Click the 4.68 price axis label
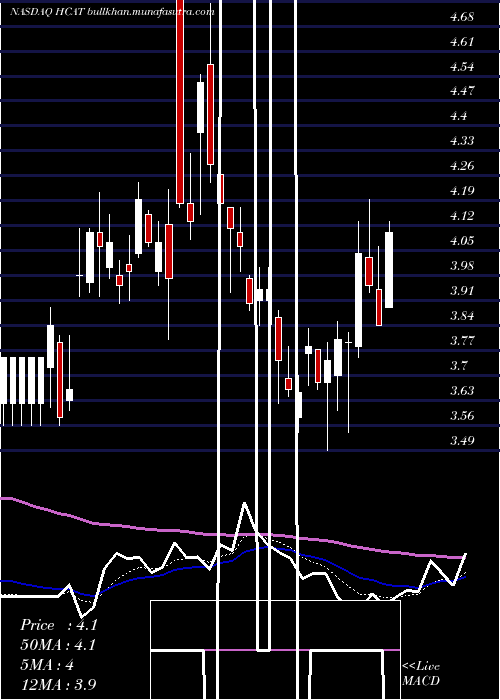This screenshot has height=700, width=500. point(462,17)
